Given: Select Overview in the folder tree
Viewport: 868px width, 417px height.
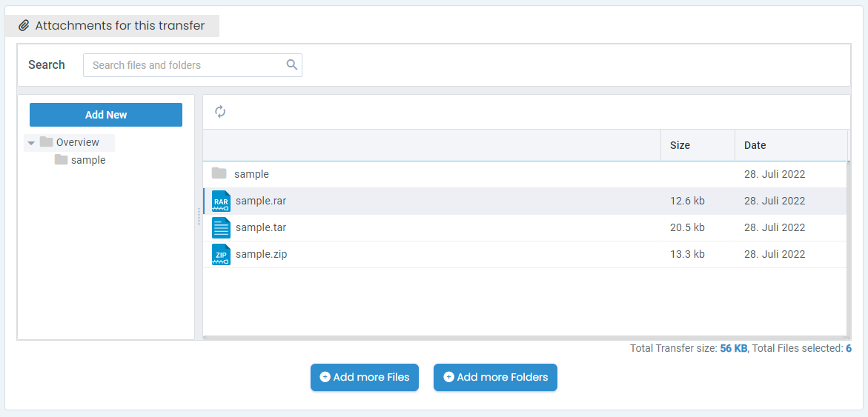Looking at the screenshot, I should pos(77,142).
